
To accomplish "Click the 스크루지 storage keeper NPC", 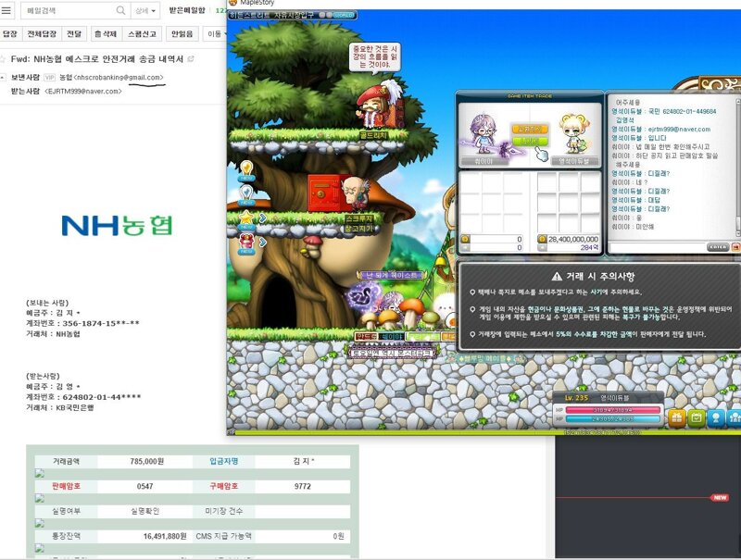I will pos(355,193).
